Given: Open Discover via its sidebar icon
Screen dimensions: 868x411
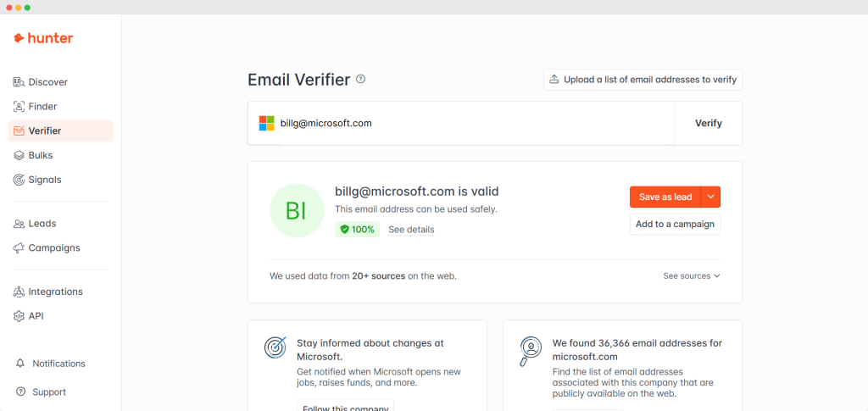Looking at the screenshot, I should (x=19, y=82).
